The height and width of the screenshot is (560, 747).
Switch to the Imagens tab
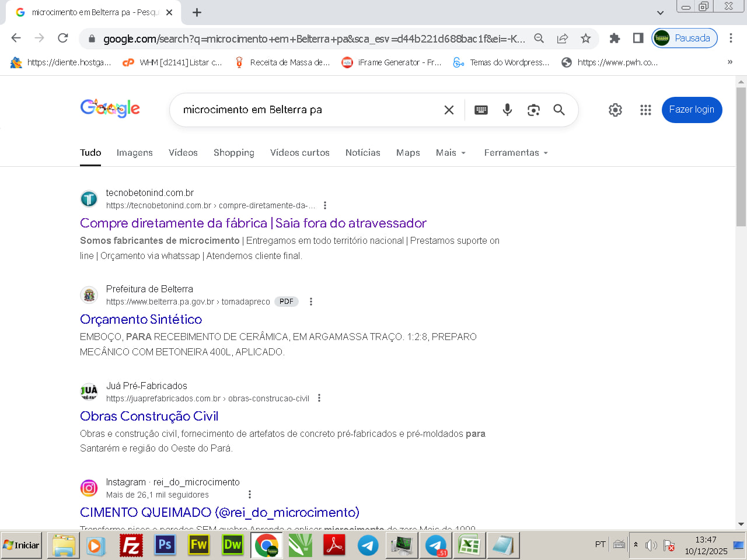pos(134,153)
